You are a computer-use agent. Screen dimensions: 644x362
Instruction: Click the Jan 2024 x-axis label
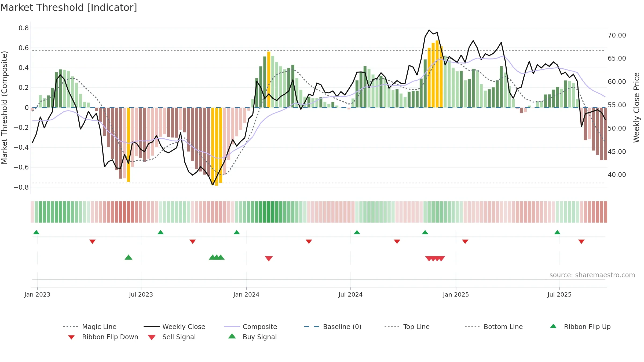click(246, 295)
